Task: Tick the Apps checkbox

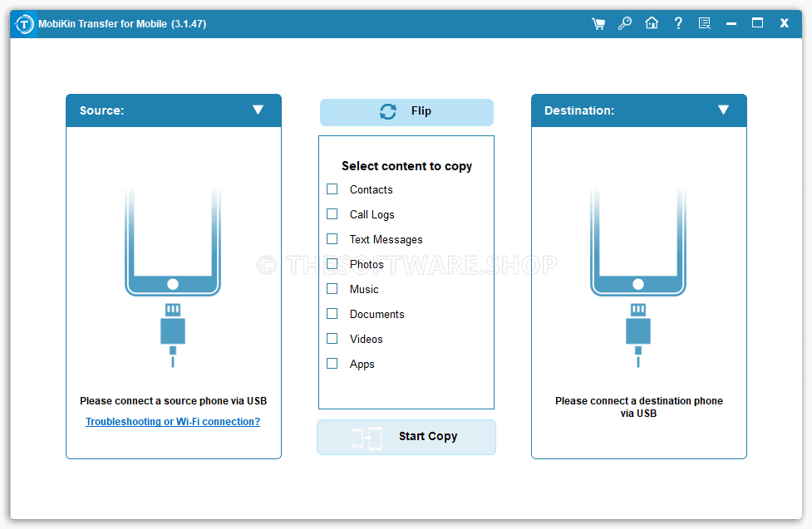Action: (332, 364)
